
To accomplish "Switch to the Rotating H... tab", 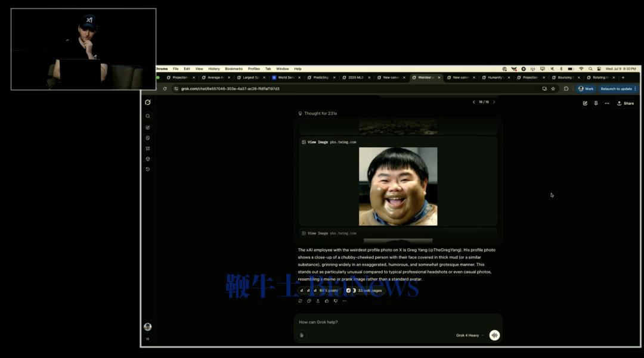I will 600,77.
